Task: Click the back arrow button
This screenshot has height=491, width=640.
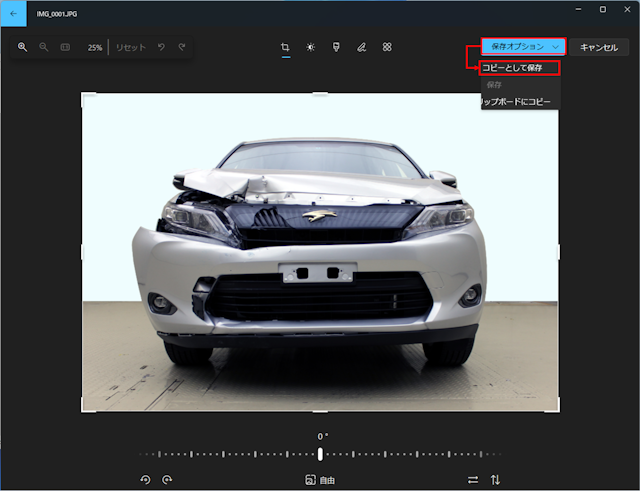Action: 13,14
